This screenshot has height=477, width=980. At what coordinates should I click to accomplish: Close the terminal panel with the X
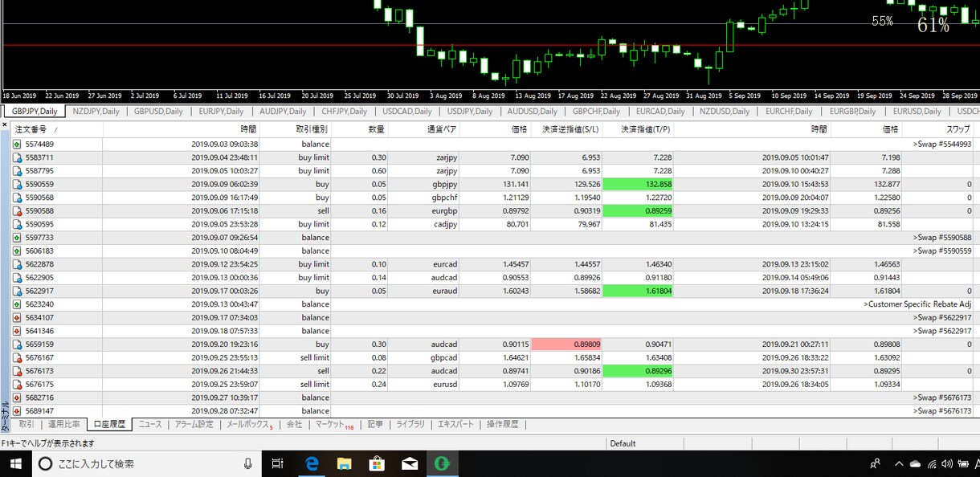click(x=5, y=126)
